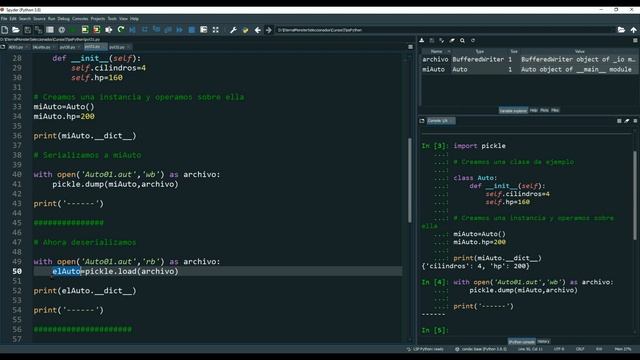Switch to the Plots pane tab
Image resolution: width=640 pixels, height=360 pixels.
(544, 110)
